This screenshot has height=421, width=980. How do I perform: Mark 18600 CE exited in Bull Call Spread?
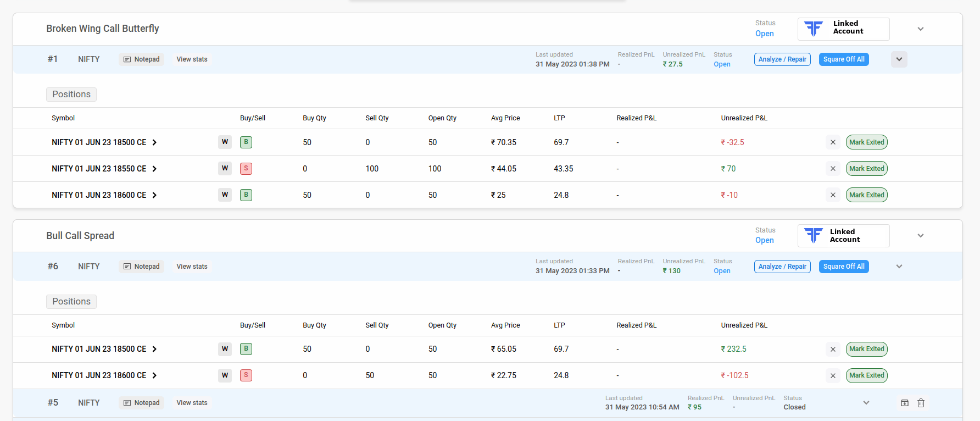(x=867, y=375)
